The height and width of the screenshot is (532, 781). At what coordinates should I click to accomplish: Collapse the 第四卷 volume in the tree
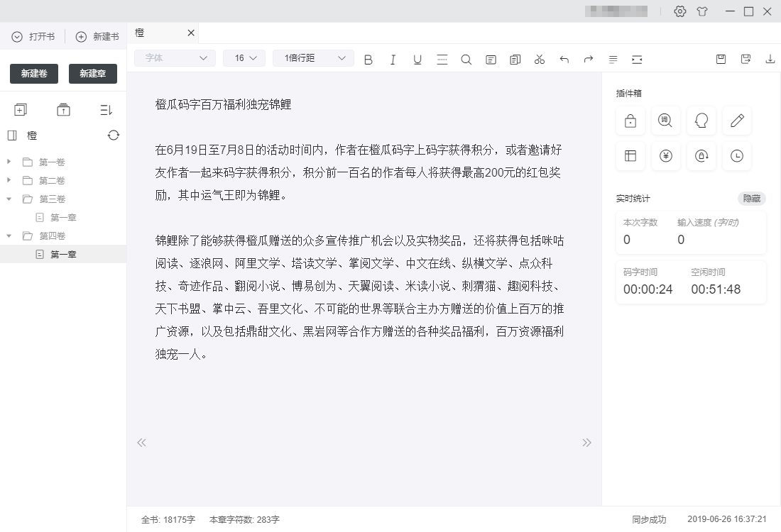tap(9, 235)
